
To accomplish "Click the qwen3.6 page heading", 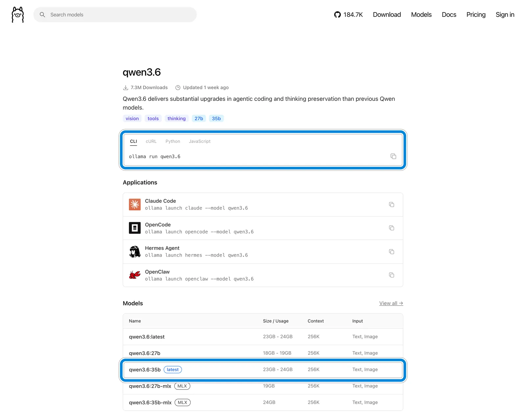I will [142, 72].
